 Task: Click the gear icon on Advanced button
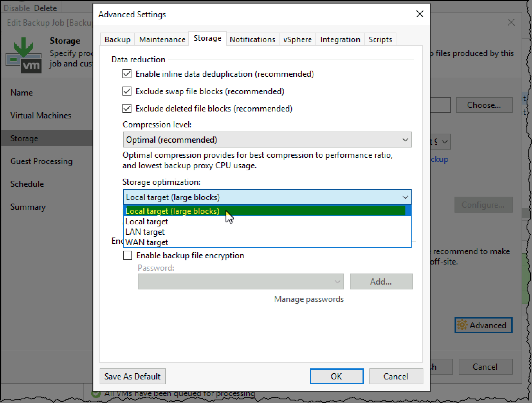[x=462, y=325]
